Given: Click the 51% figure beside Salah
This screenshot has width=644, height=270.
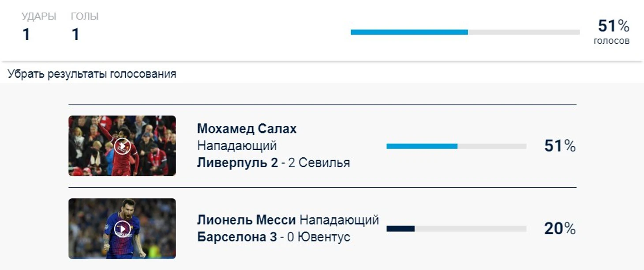Looking at the screenshot, I should 560,146.
